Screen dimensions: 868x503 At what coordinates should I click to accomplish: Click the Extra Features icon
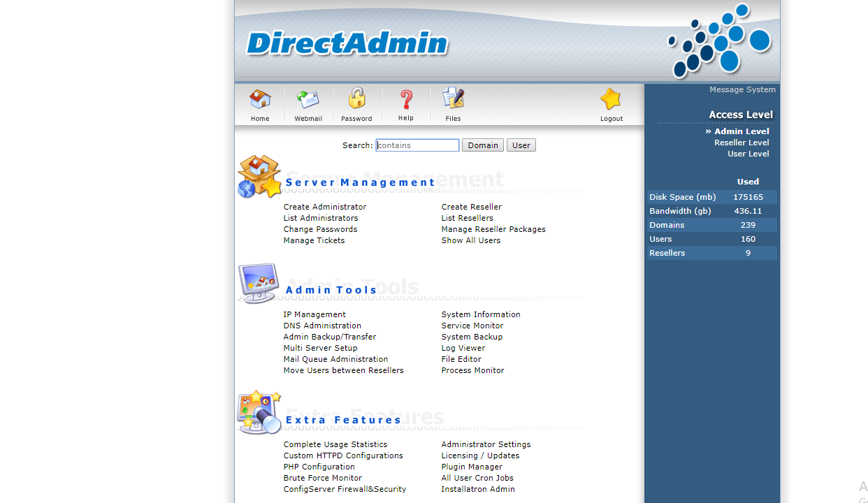tap(259, 412)
